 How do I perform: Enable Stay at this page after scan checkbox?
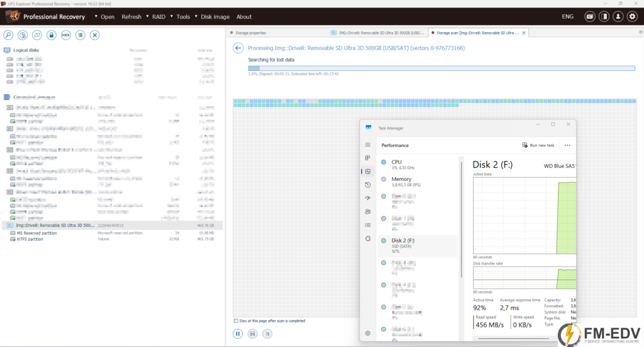[236, 321]
